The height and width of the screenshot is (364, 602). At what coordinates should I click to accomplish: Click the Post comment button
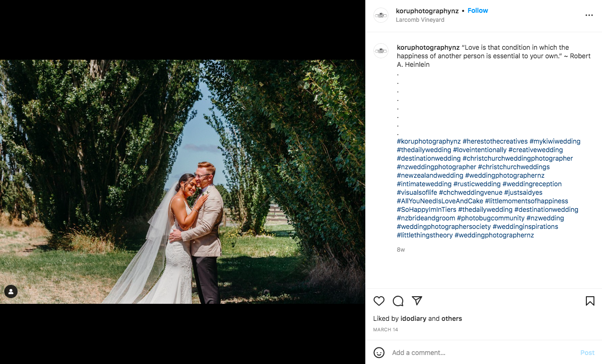587,353
